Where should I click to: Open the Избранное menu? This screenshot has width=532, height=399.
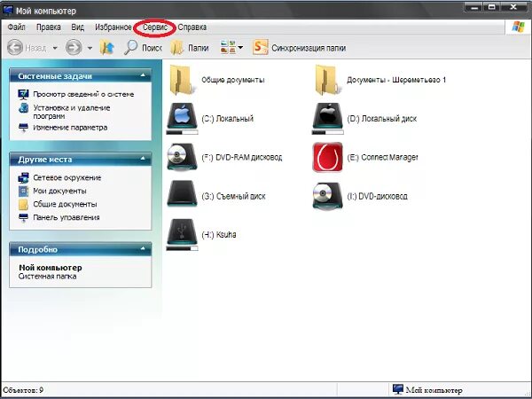(x=113, y=27)
